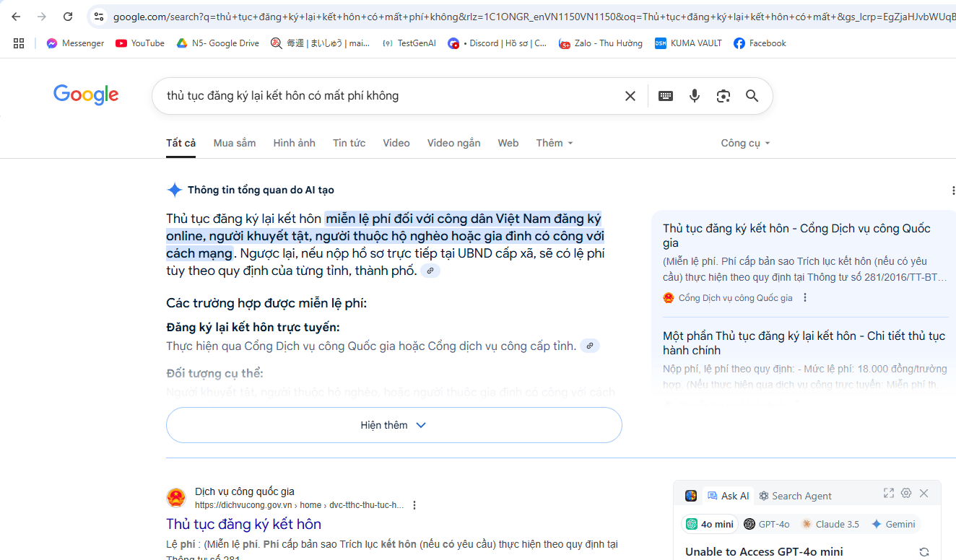
Task: Search by image with Google Lens
Action: pos(723,96)
